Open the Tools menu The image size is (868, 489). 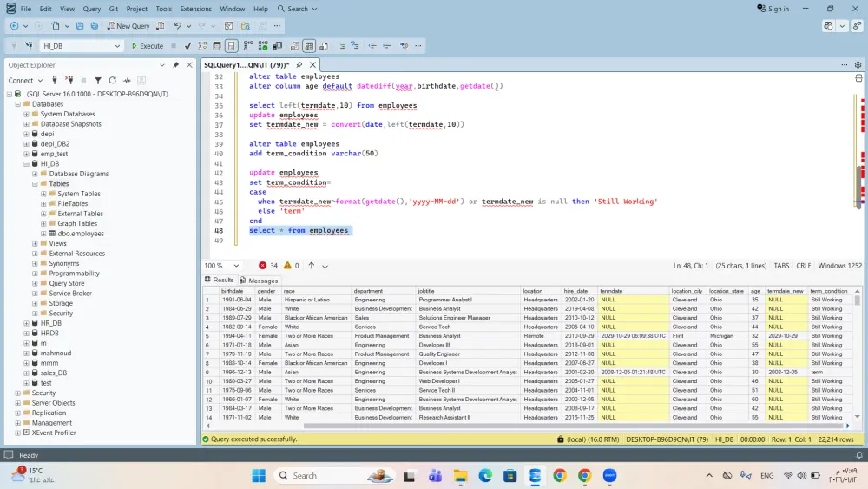[163, 9]
